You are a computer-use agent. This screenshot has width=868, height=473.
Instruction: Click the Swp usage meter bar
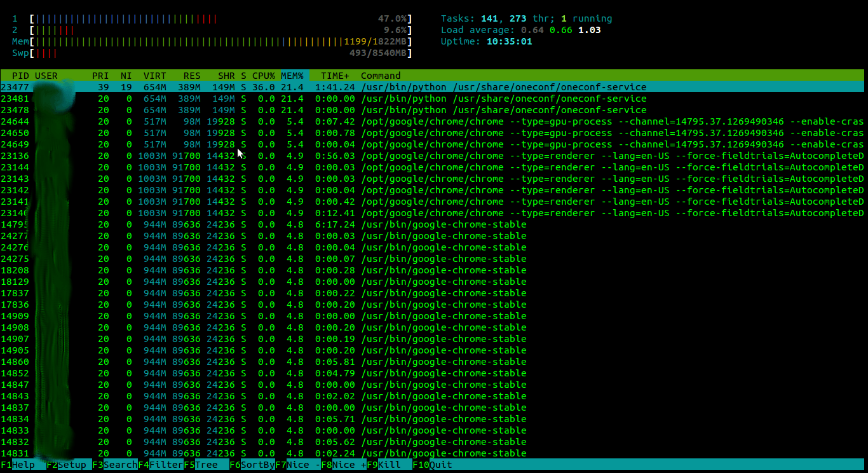click(x=220, y=53)
